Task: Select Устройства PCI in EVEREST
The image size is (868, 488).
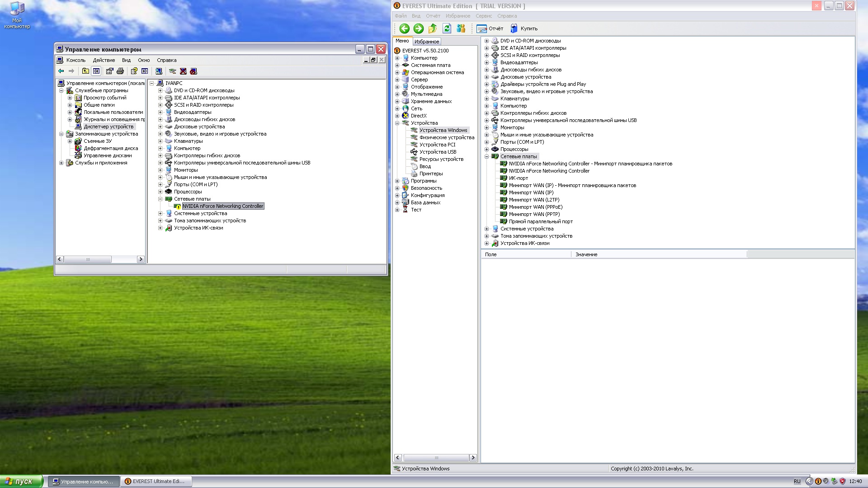Action: [x=437, y=145]
